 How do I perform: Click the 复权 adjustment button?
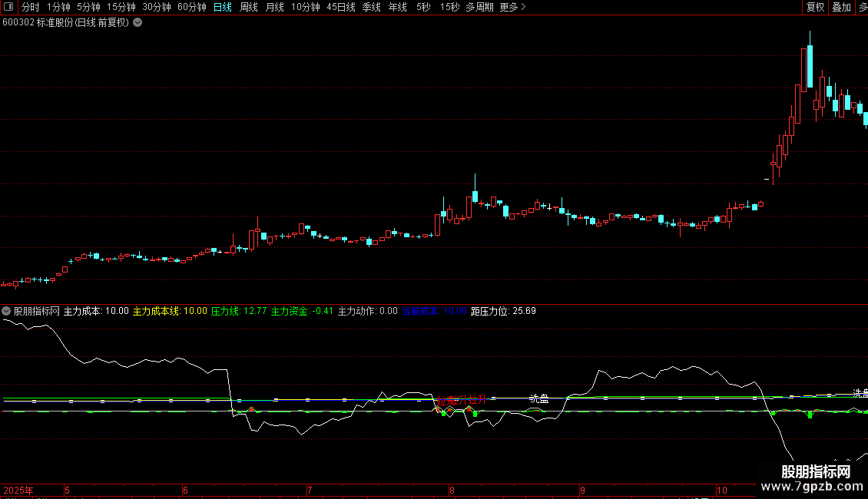[x=815, y=7]
